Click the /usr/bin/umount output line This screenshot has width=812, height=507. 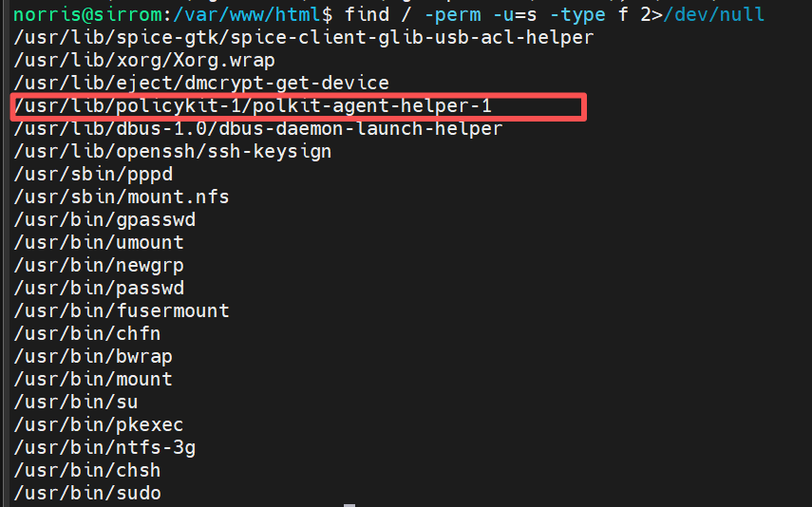(99, 242)
